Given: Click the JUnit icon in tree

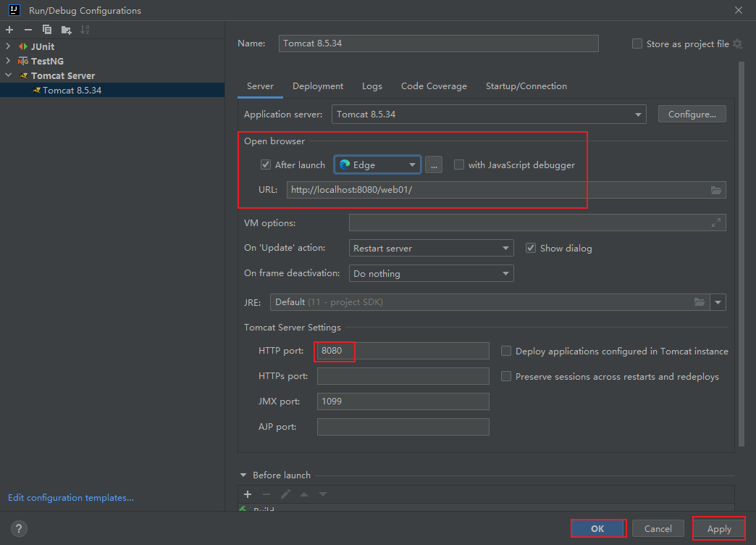Looking at the screenshot, I should [23, 47].
